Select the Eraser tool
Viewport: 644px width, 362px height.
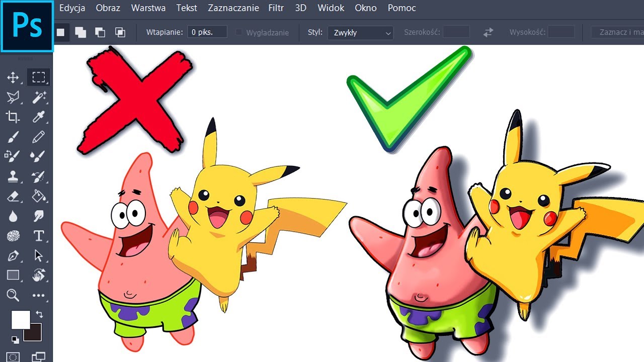13,196
